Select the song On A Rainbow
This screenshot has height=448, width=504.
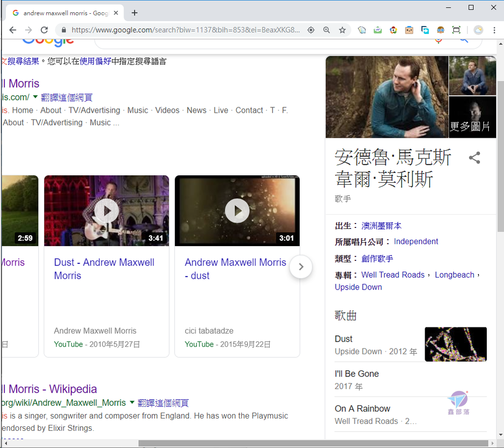click(x=362, y=409)
